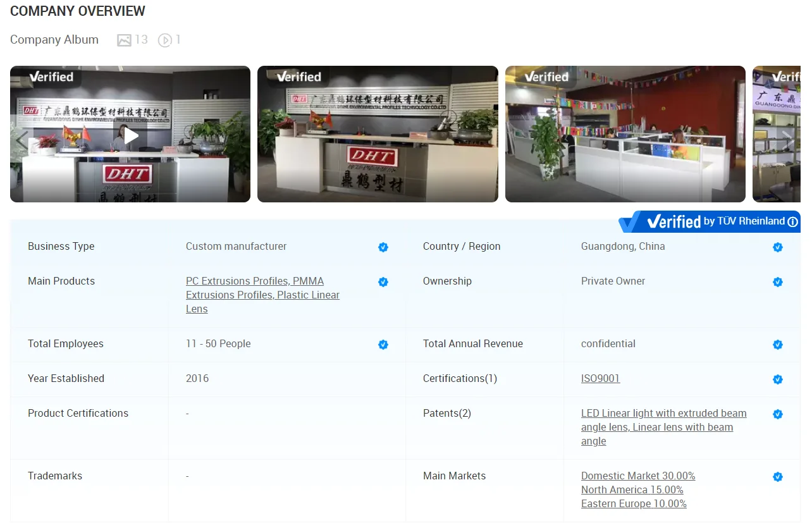Open the company album photos count icon
The height and width of the screenshot is (523, 812).
pyautogui.click(x=124, y=40)
